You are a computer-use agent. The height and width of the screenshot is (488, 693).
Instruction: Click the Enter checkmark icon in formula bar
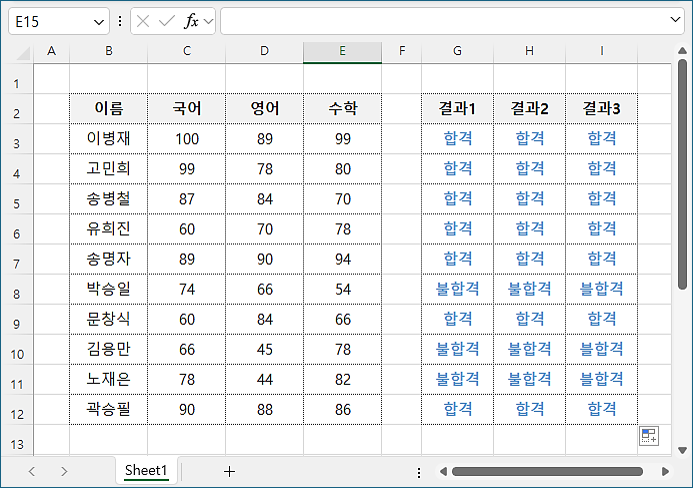tap(166, 21)
